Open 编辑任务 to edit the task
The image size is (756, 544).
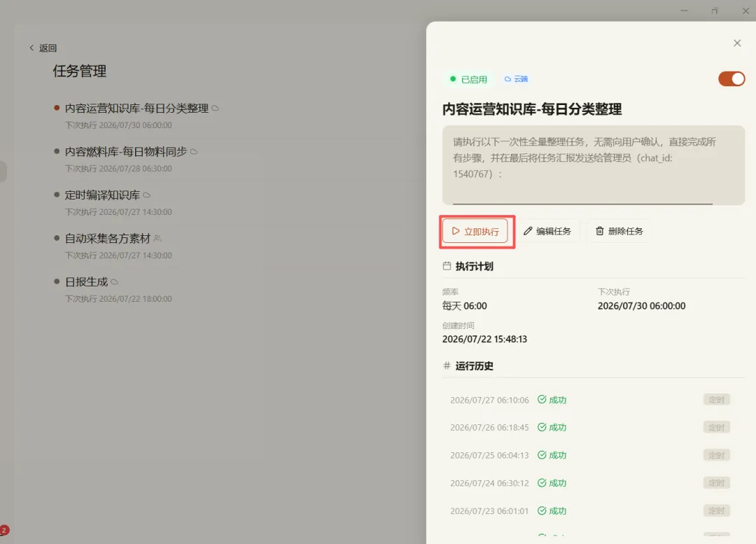point(547,231)
